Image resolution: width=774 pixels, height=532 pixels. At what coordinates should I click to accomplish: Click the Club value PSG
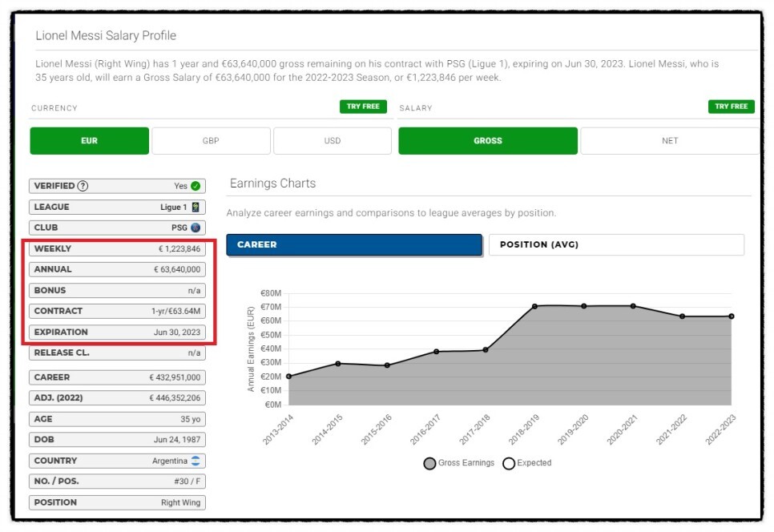click(179, 228)
